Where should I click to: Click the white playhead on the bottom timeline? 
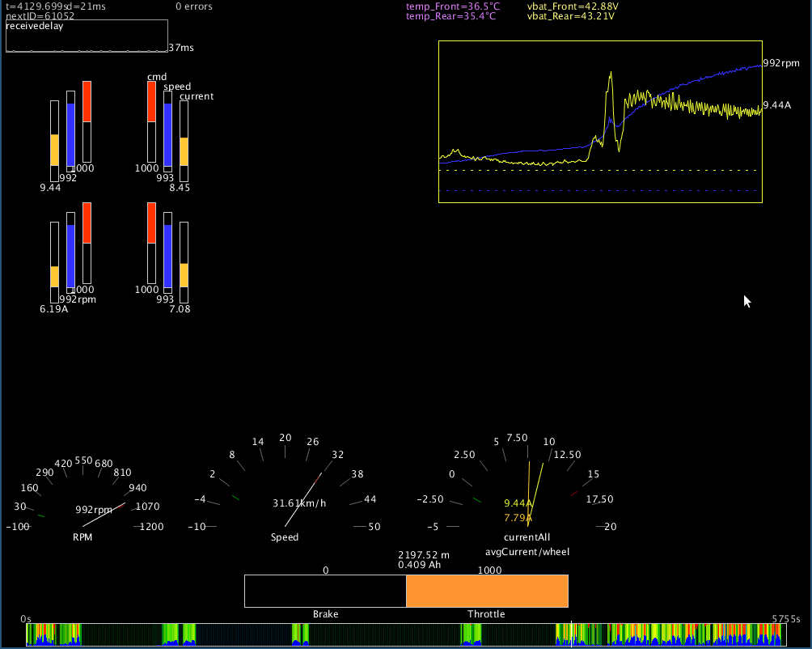pyautogui.click(x=572, y=634)
